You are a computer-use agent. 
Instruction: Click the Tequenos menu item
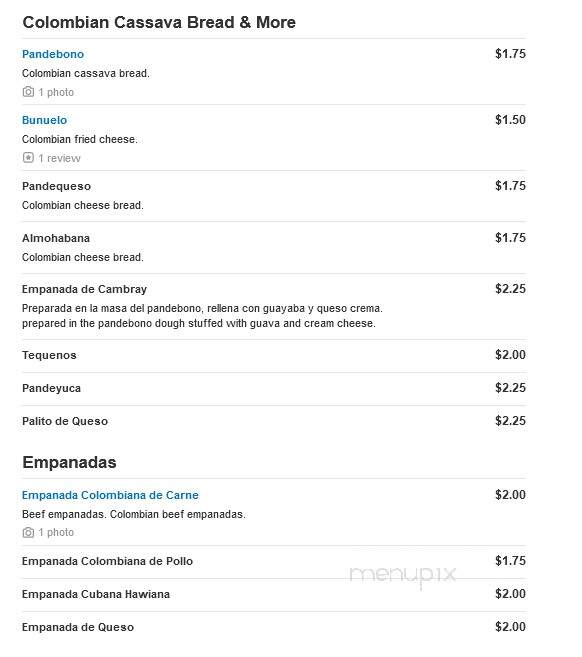pos(49,355)
